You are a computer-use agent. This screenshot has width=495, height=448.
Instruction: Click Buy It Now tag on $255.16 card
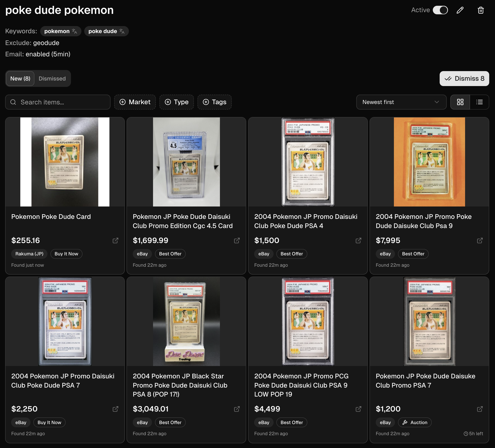pyautogui.click(x=66, y=254)
